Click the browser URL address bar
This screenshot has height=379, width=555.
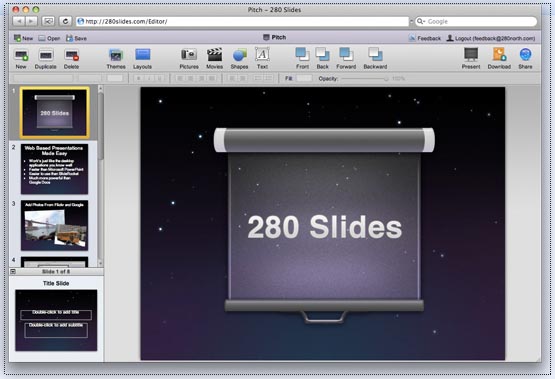(x=242, y=21)
